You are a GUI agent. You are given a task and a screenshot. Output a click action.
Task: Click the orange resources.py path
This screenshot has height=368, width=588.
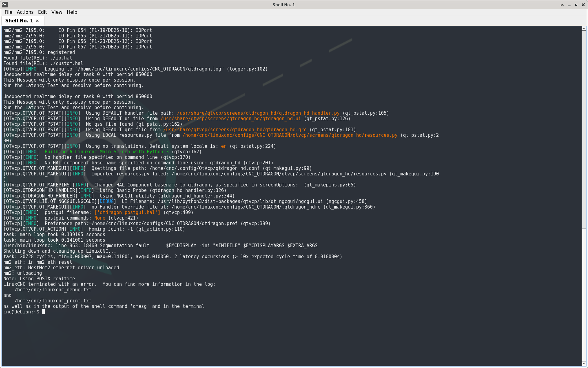coord(290,135)
